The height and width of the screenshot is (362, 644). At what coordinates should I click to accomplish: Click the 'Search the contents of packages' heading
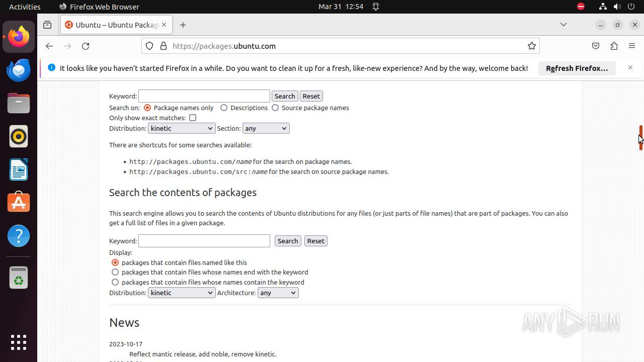click(183, 193)
